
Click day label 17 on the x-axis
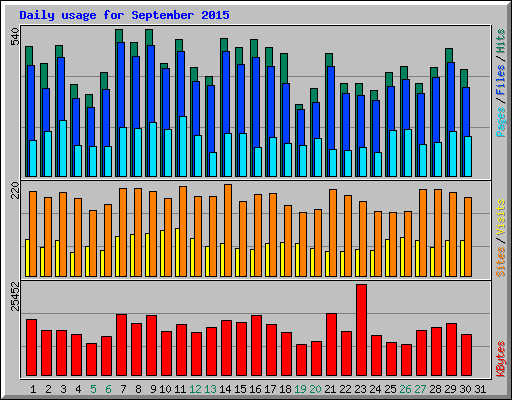[x=270, y=389]
